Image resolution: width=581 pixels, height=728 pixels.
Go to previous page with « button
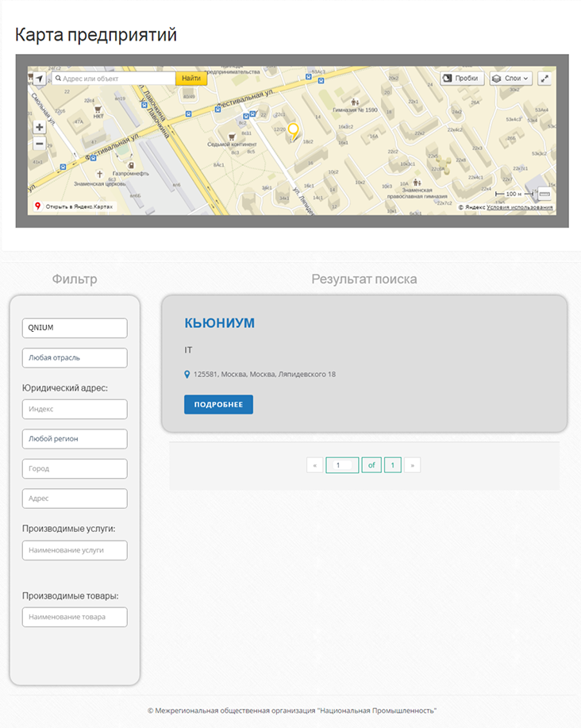click(x=314, y=465)
